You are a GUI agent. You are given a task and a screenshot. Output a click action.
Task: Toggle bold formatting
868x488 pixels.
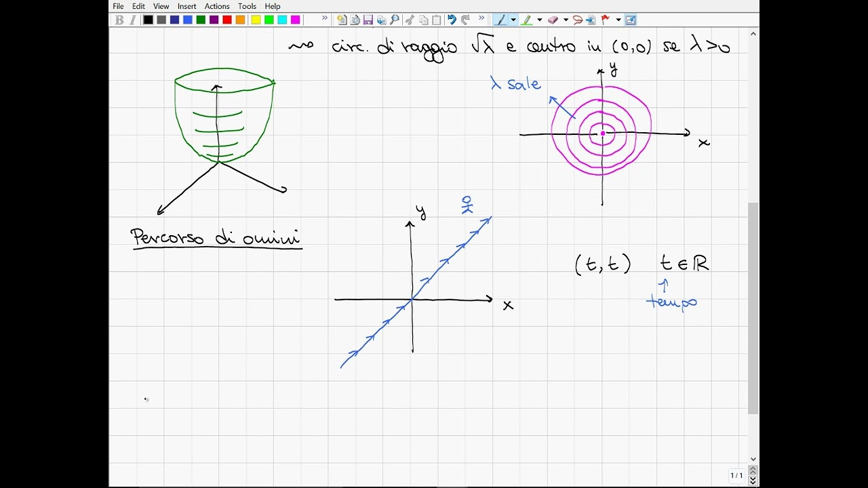point(119,20)
